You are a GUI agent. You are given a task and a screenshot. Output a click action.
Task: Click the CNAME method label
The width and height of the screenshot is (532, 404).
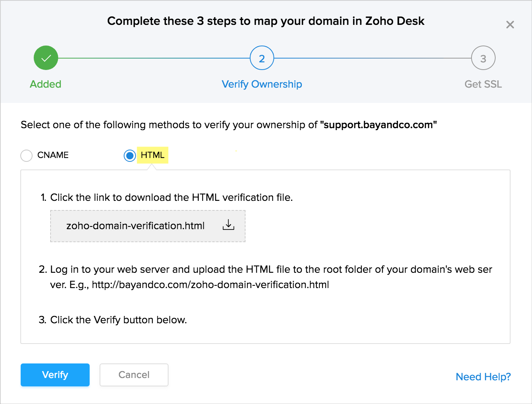[x=53, y=155]
